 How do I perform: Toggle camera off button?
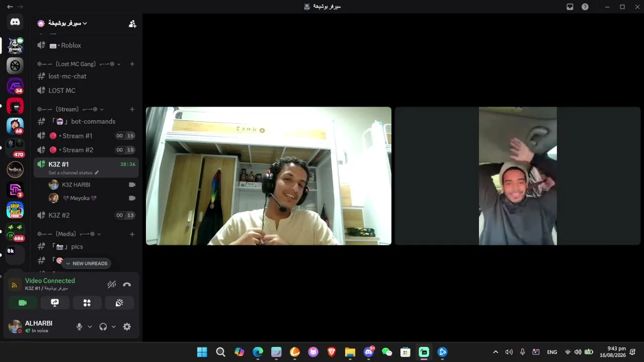coord(23,303)
